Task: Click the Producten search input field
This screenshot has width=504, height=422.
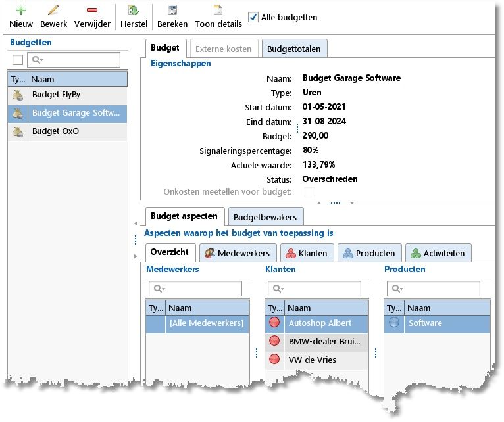Action: tap(441, 289)
